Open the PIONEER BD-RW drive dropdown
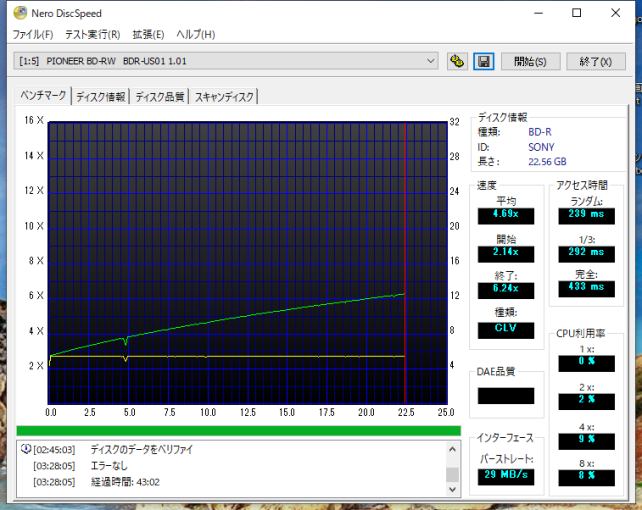Viewport: 642px width, 510px height. [226, 61]
